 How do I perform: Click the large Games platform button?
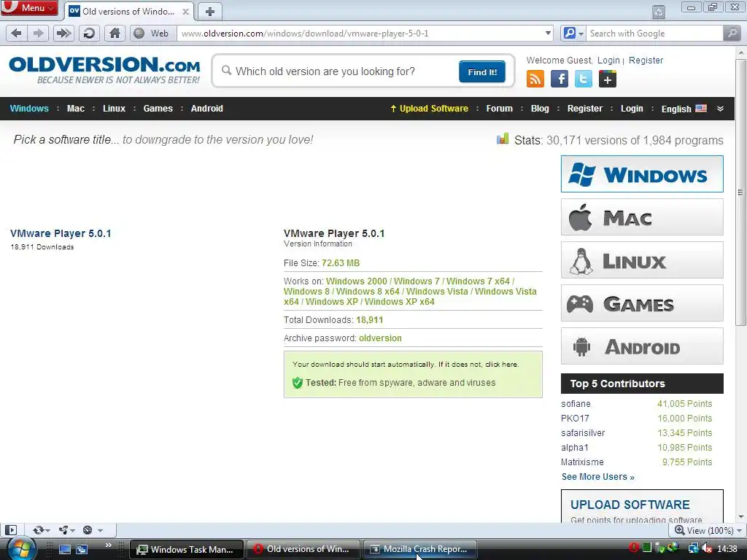[642, 303]
